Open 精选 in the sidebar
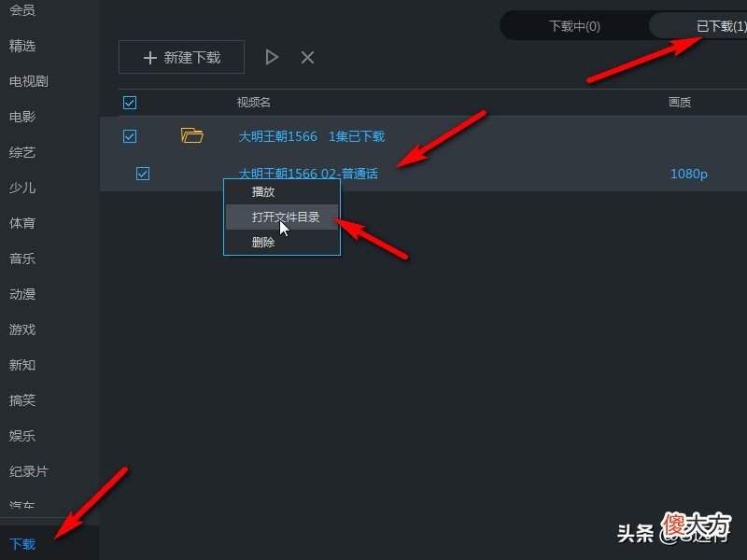The height and width of the screenshot is (560, 747). [x=21, y=46]
